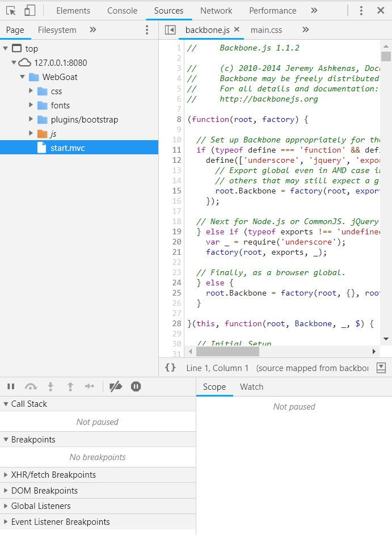Pretty print with the braces icon
This screenshot has width=392, height=535.
170,368
